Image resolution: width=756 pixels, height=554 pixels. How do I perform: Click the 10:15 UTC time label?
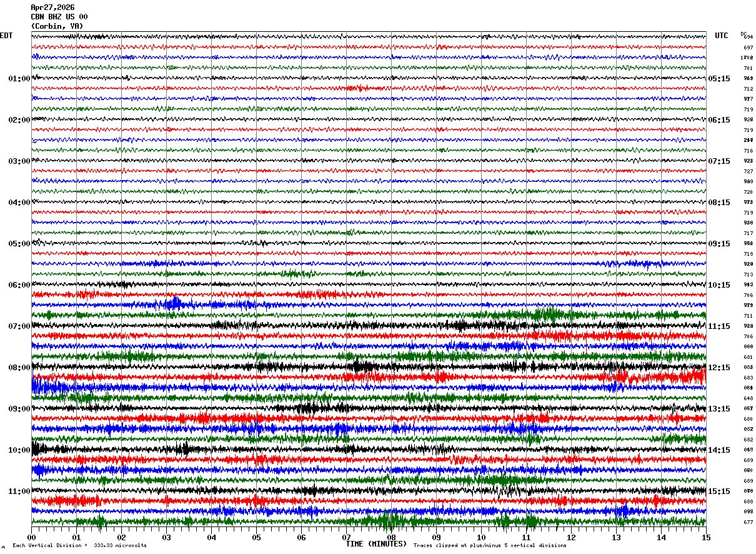point(719,285)
